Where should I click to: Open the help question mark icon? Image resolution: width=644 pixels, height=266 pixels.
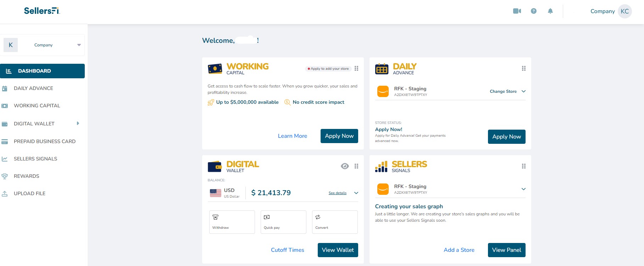[x=534, y=11]
